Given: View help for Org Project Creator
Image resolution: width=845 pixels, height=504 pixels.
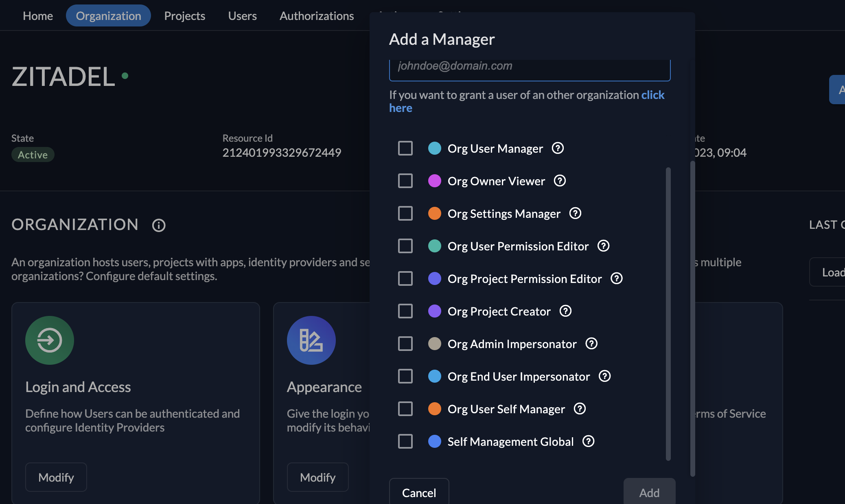Looking at the screenshot, I should [565, 311].
